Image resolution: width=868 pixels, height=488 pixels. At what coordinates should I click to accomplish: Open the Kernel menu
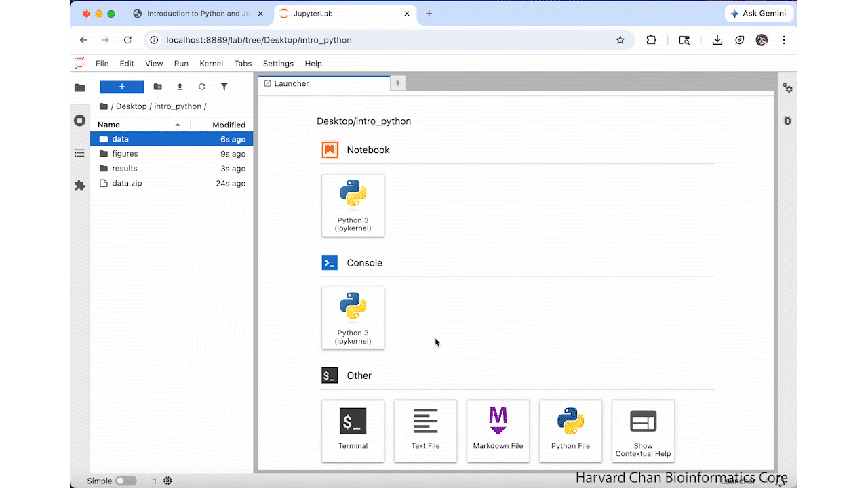tap(211, 64)
